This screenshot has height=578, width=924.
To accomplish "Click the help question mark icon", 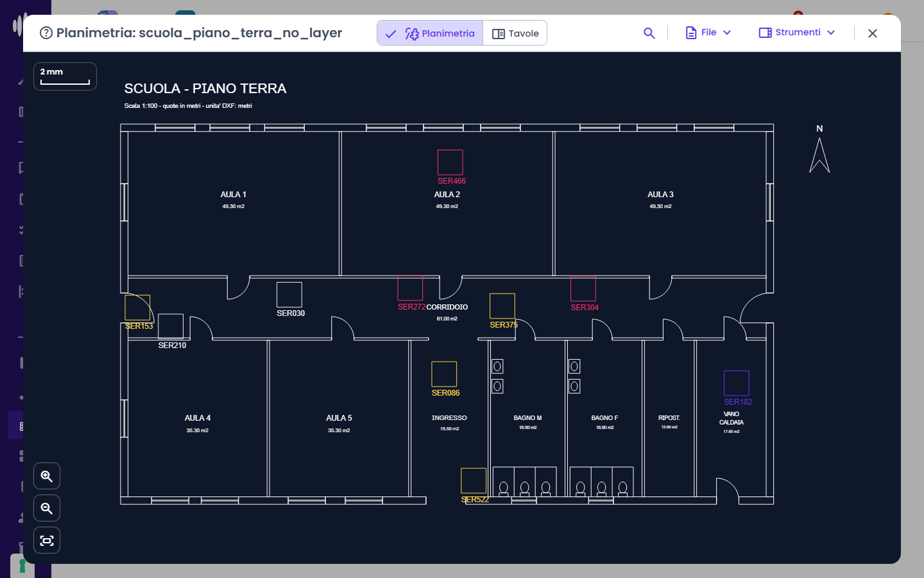I will click(x=46, y=33).
